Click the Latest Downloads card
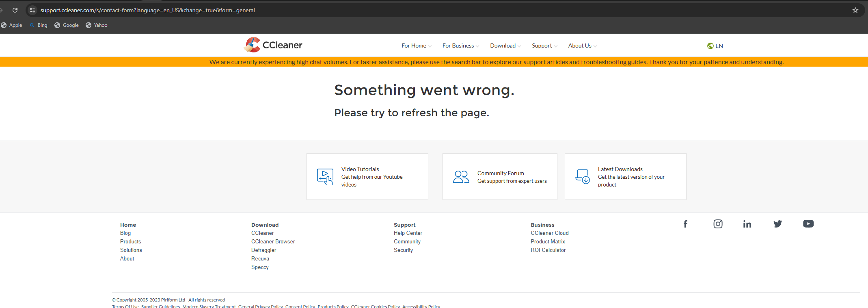The width and height of the screenshot is (868, 308). [x=625, y=177]
